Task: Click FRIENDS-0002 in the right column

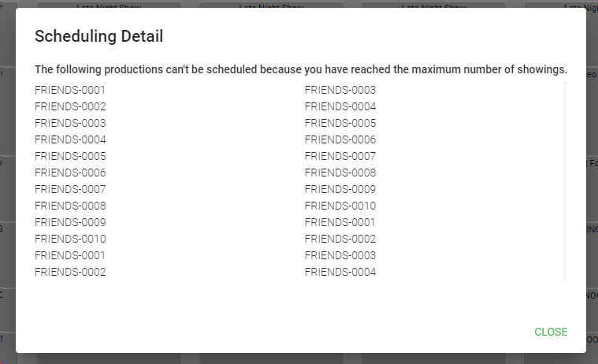Action: (340, 239)
